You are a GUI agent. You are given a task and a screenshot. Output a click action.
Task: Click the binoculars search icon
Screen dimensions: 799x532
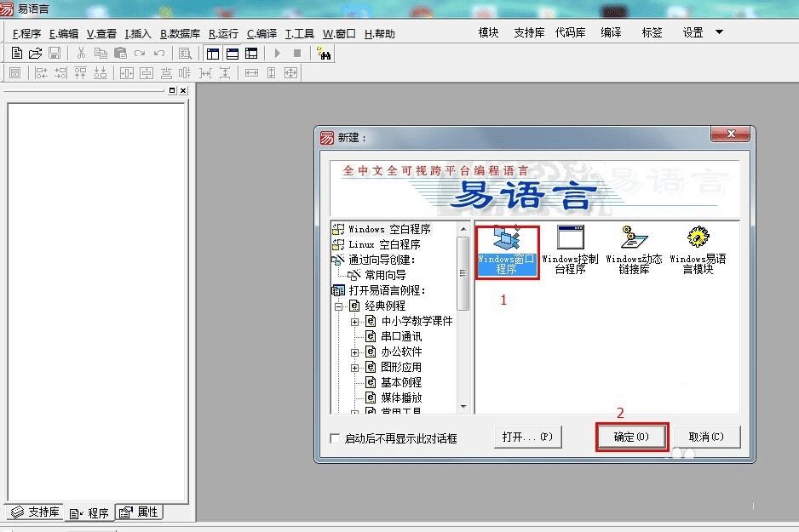click(x=324, y=54)
